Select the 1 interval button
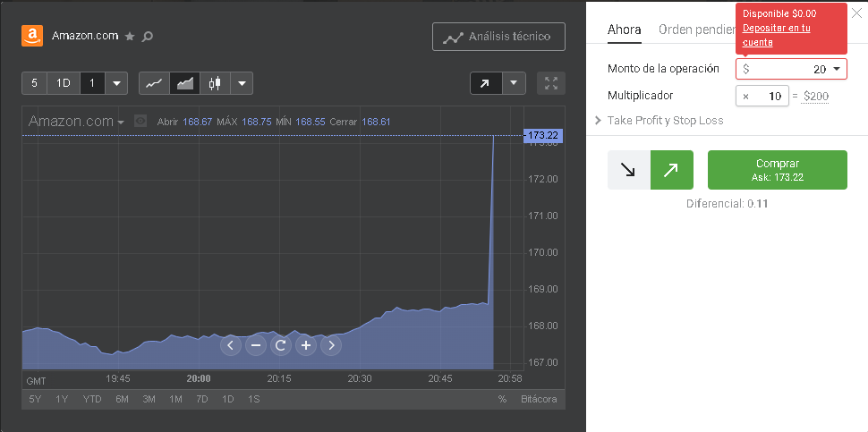The image size is (868, 432). click(92, 83)
